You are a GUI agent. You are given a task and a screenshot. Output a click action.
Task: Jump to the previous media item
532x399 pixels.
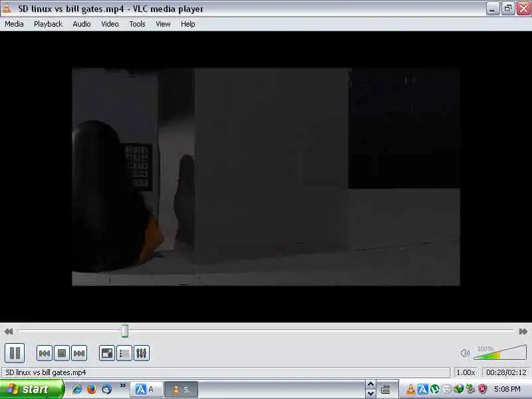(x=45, y=354)
